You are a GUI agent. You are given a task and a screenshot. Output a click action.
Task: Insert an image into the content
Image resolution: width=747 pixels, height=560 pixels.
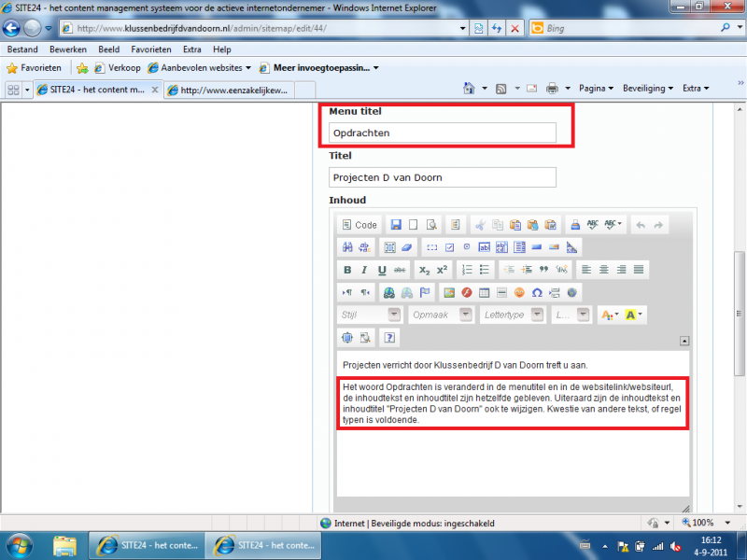coord(448,292)
